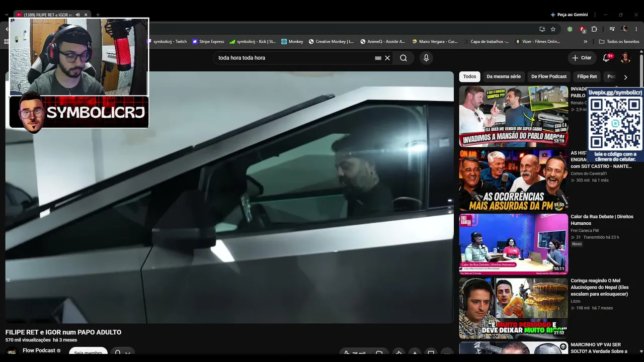Click the livepix QR code overlay
The width and height of the screenshot is (644, 362).
pos(615,125)
